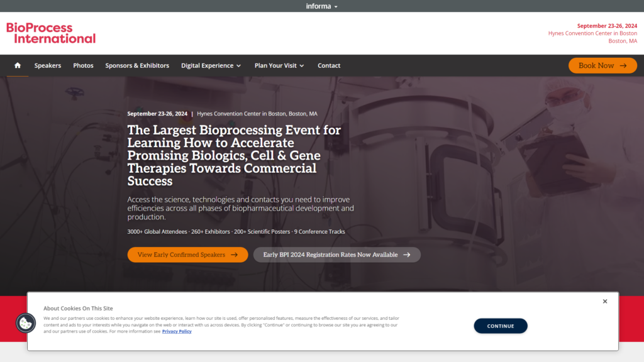Viewport: 644px width, 362px height.
Task: Click the Book Now button
Action: (x=602, y=65)
